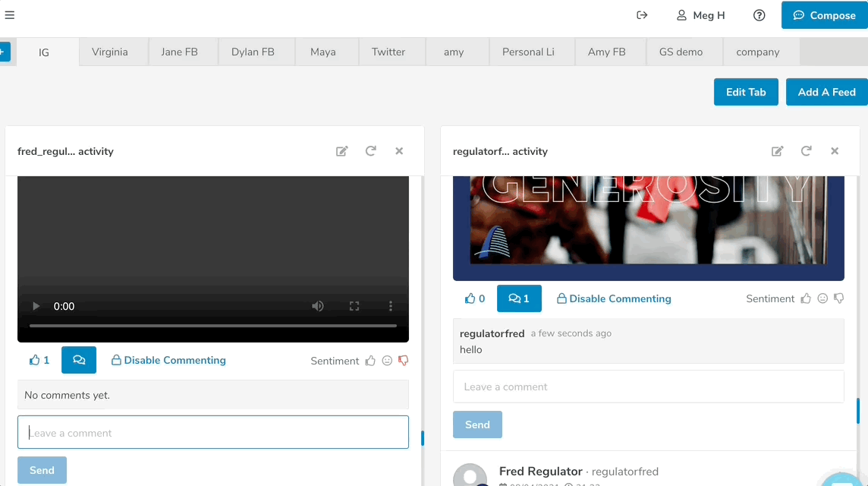Click the logout arrow icon
868x486 pixels.
[642, 15]
